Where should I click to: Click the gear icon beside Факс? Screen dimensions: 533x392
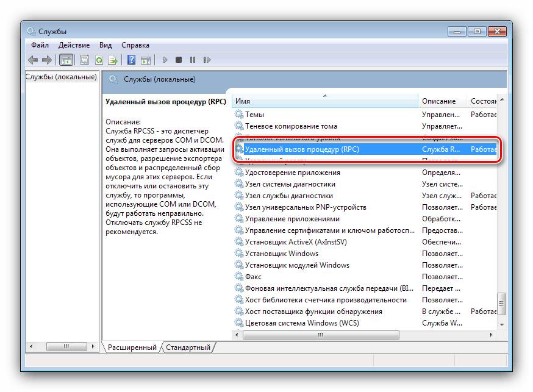coord(239,276)
